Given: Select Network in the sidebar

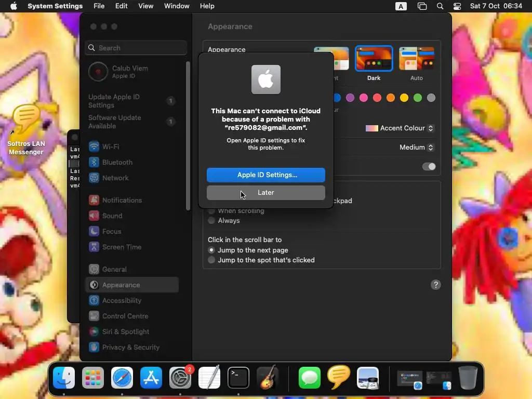Looking at the screenshot, I should pyautogui.click(x=131, y=178).
